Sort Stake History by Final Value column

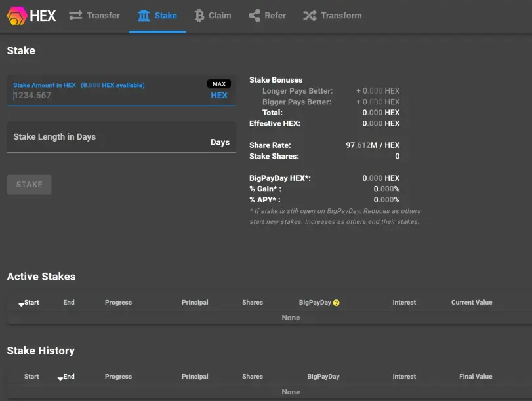pyautogui.click(x=476, y=377)
